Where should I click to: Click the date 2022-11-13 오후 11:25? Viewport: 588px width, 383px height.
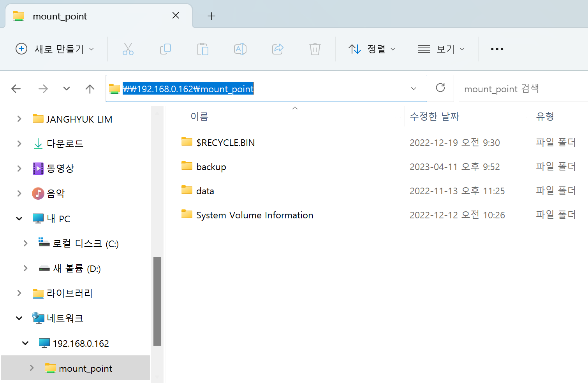tap(457, 191)
